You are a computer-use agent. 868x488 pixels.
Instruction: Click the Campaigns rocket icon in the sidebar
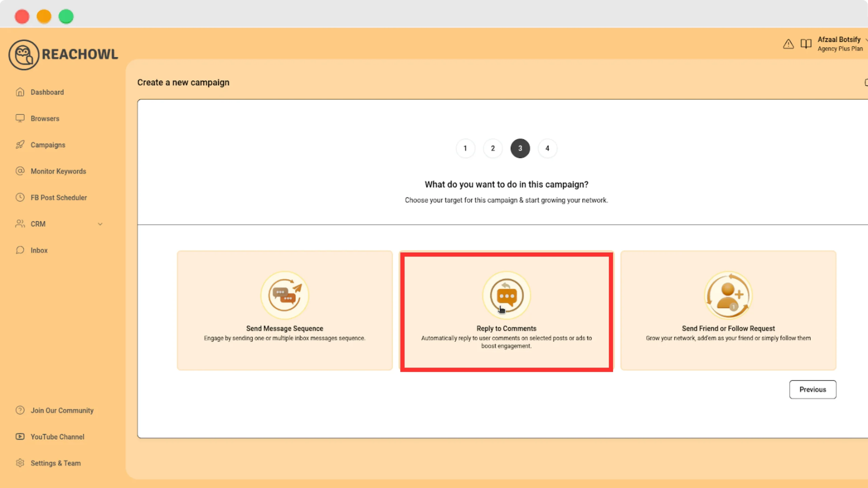[x=20, y=145]
